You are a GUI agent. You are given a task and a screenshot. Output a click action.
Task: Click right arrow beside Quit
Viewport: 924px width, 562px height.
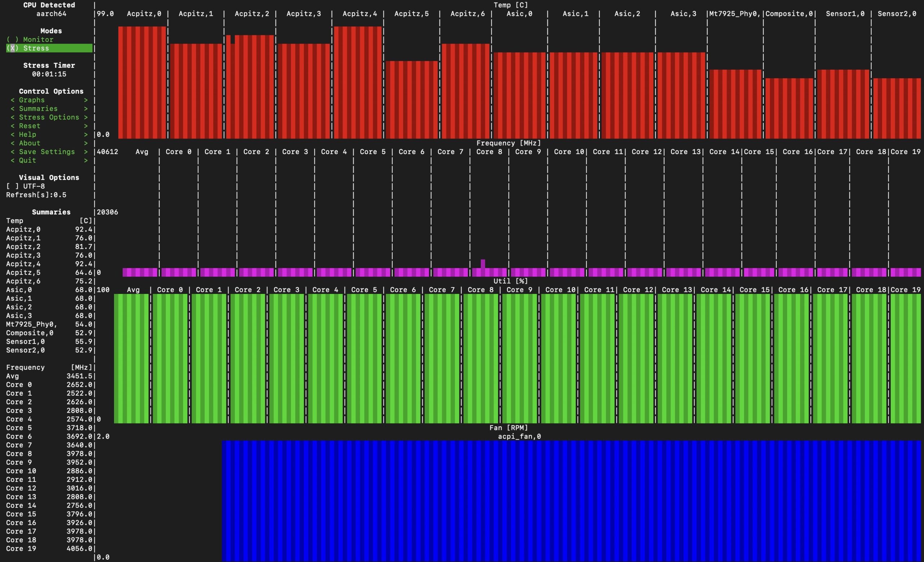(86, 161)
